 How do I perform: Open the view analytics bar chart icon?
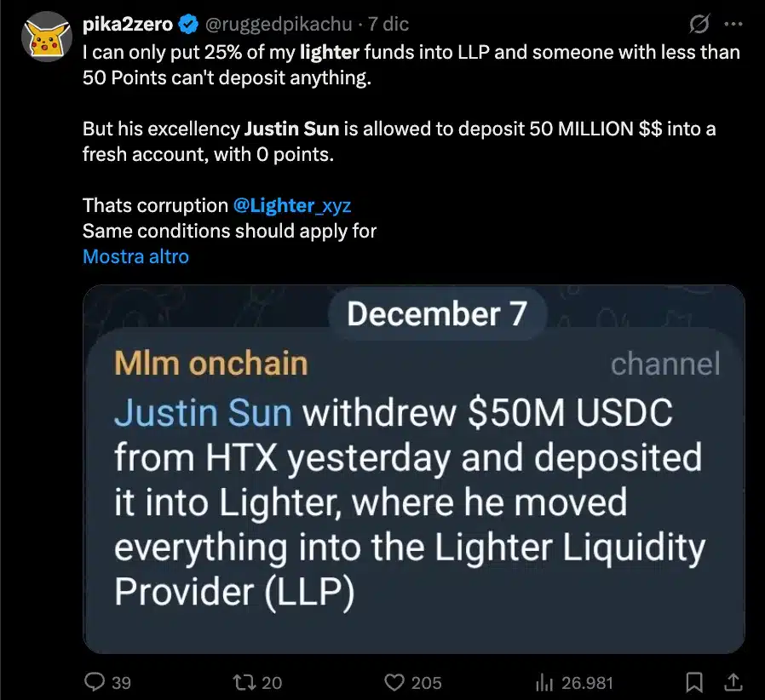[545, 682]
